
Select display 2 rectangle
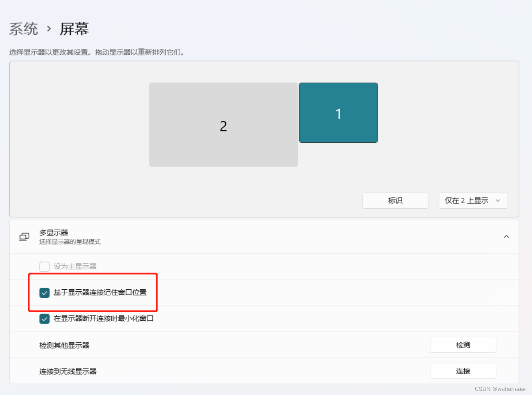[x=224, y=125]
